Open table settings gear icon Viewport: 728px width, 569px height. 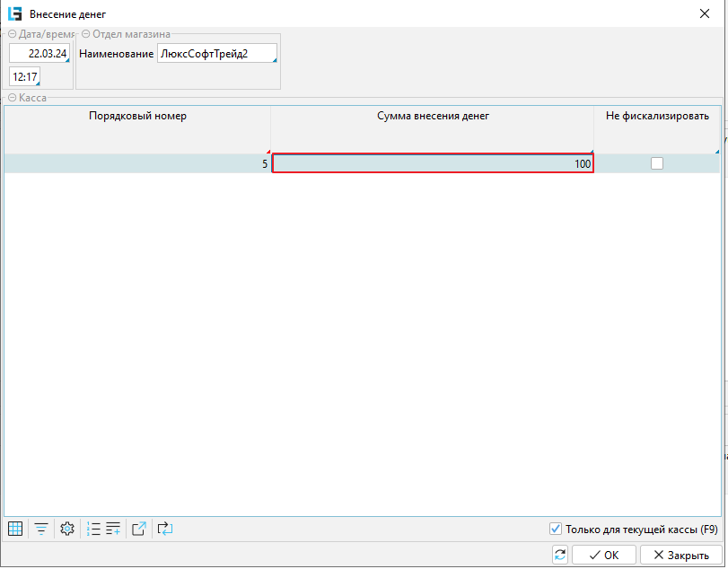pos(66,529)
